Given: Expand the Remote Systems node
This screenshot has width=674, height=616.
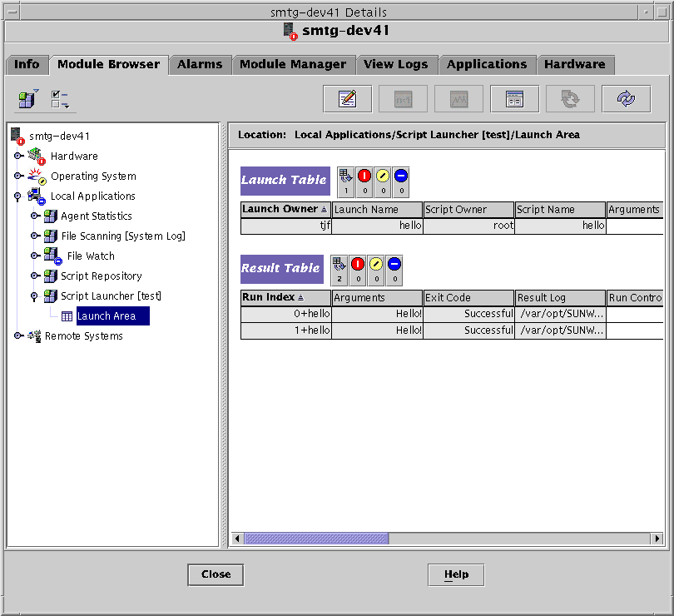Looking at the screenshot, I should 18,335.
